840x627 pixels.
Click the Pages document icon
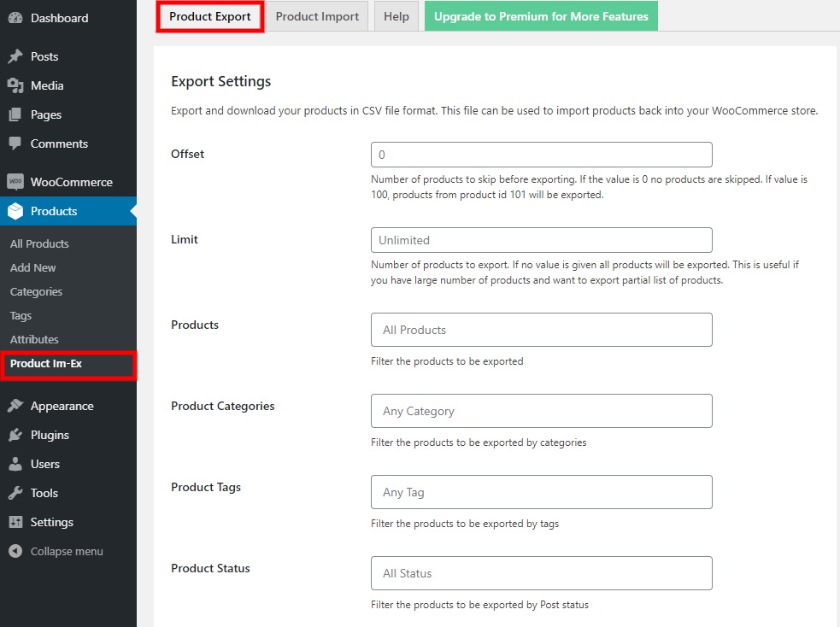(15, 114)
